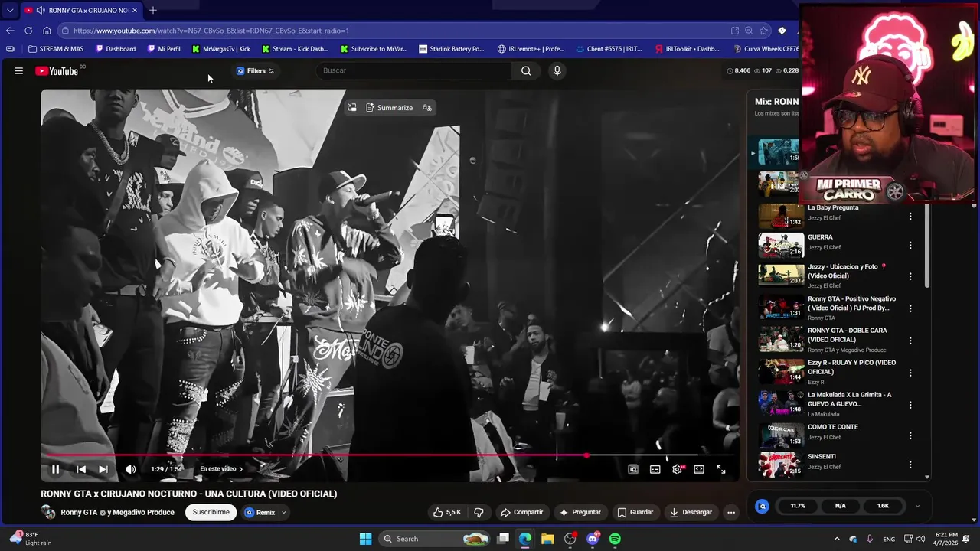Open Spotify from the taskbar

click(x=615, y=539)
